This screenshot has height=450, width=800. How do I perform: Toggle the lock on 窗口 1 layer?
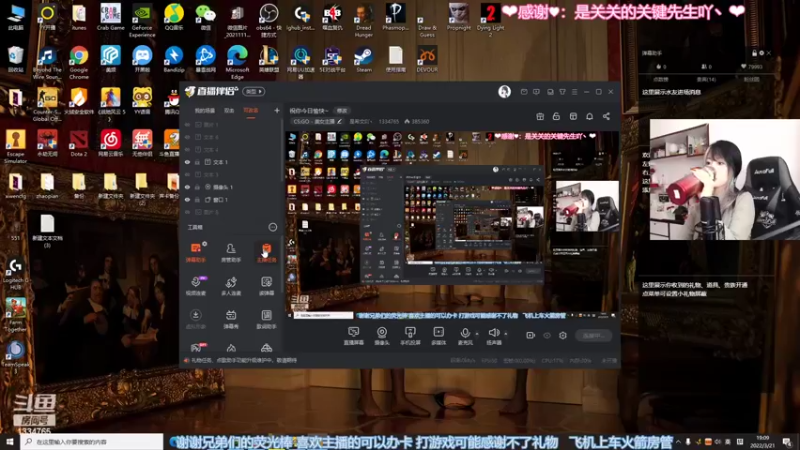click(197, 199)
